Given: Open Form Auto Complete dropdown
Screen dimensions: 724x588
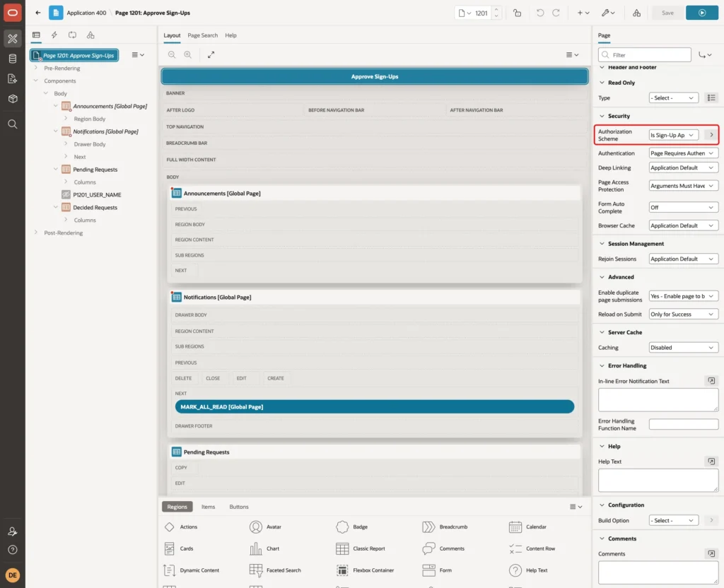Looking at the screenshot, I should coord(684,207).
